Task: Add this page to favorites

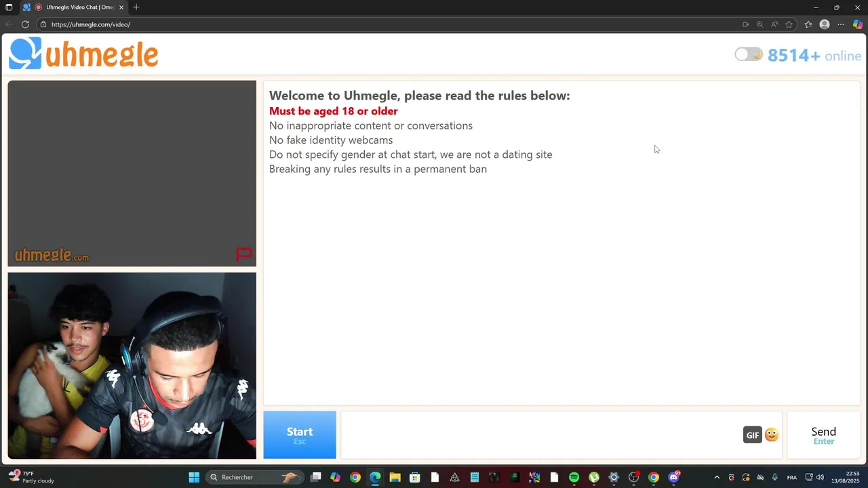Action: click(x=789, y=24)
